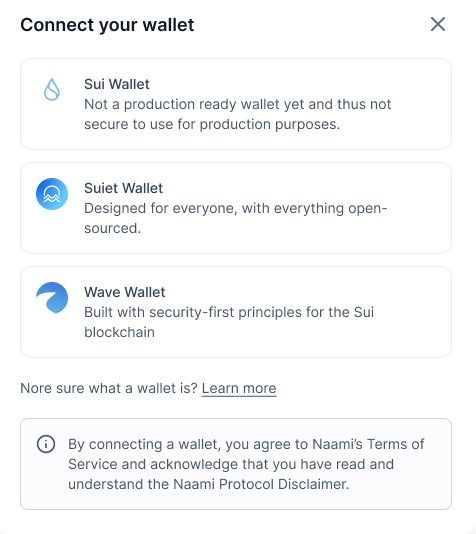The image size is (476, 534).
Task: Open the Learn more link
Action: (239, 388)
